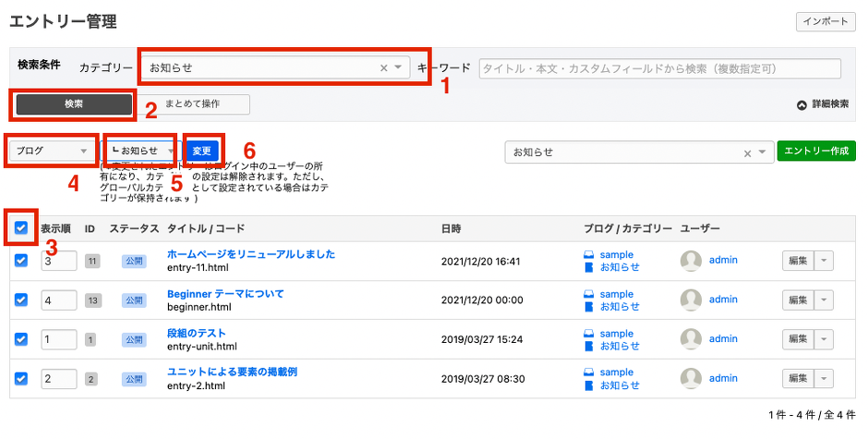Click the キーワード search input field
The height and width of the screenshot is (439, 868).
click(x=659, y=68)
